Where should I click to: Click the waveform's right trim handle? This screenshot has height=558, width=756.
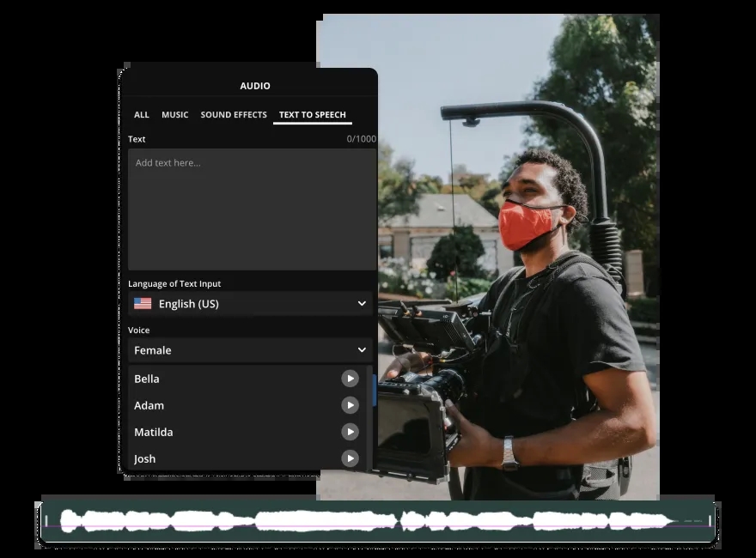[x=710, y=521]
